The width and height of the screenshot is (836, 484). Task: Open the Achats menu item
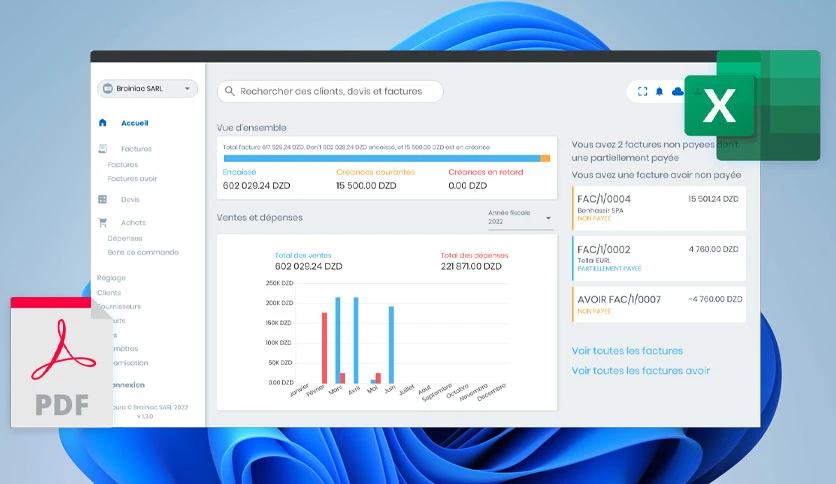point(133,222)
